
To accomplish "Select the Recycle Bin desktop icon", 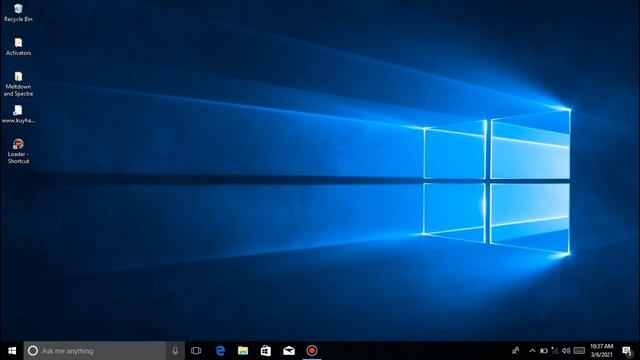I will (18, 12).
